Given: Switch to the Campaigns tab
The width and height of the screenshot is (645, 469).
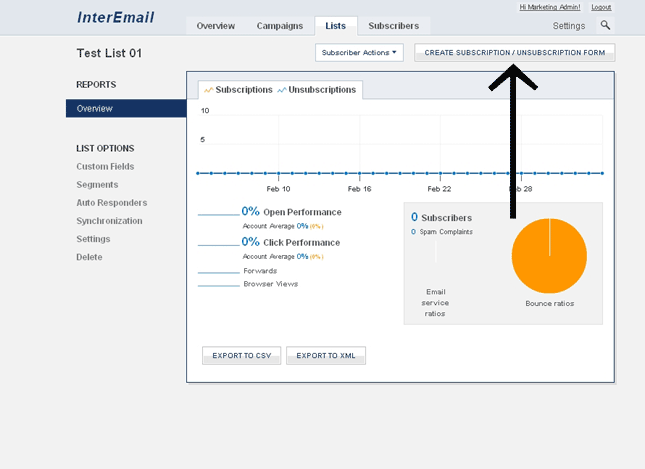Looking at the screenshot, I should [x=280, y=26].
